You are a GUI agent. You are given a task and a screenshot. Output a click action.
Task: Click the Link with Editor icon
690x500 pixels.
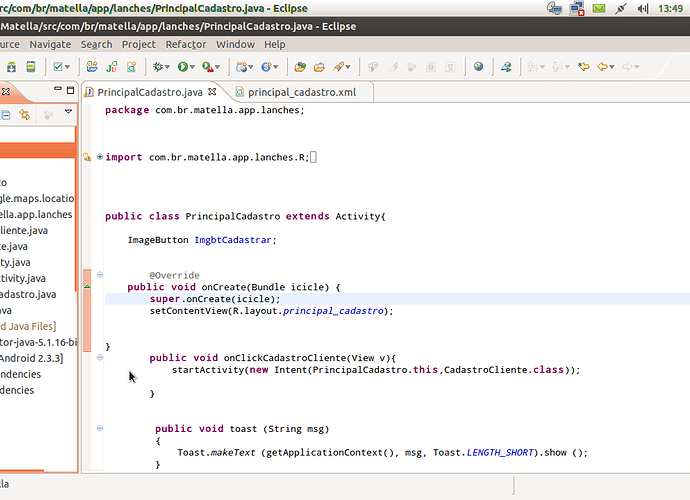pyautogui.click(x=24, y=115)
